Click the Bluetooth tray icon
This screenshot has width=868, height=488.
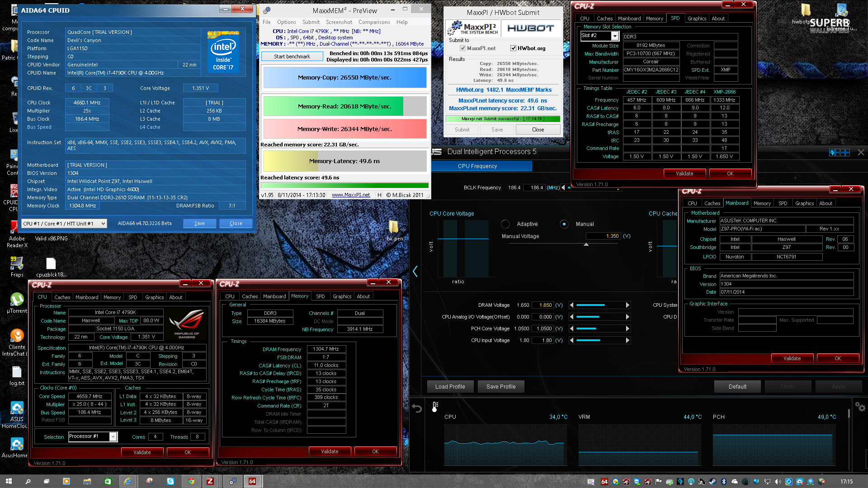click(x=723, y=482)
